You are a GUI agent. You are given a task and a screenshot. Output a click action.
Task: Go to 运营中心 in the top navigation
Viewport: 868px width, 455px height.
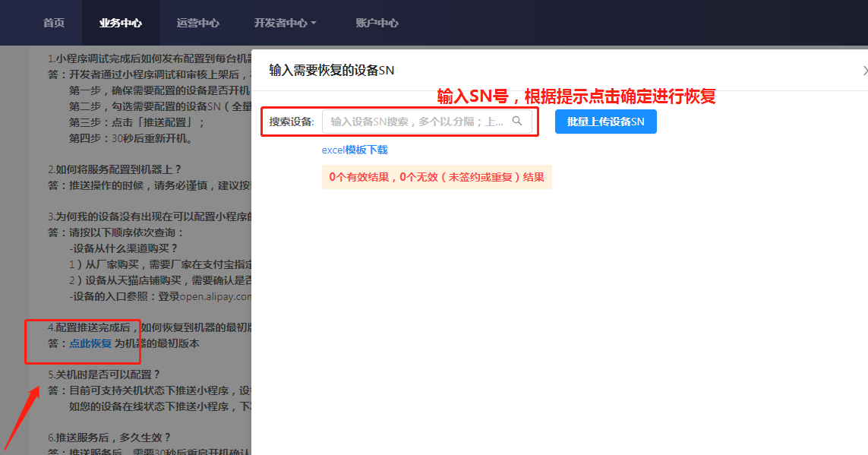[x=197, y=23]
